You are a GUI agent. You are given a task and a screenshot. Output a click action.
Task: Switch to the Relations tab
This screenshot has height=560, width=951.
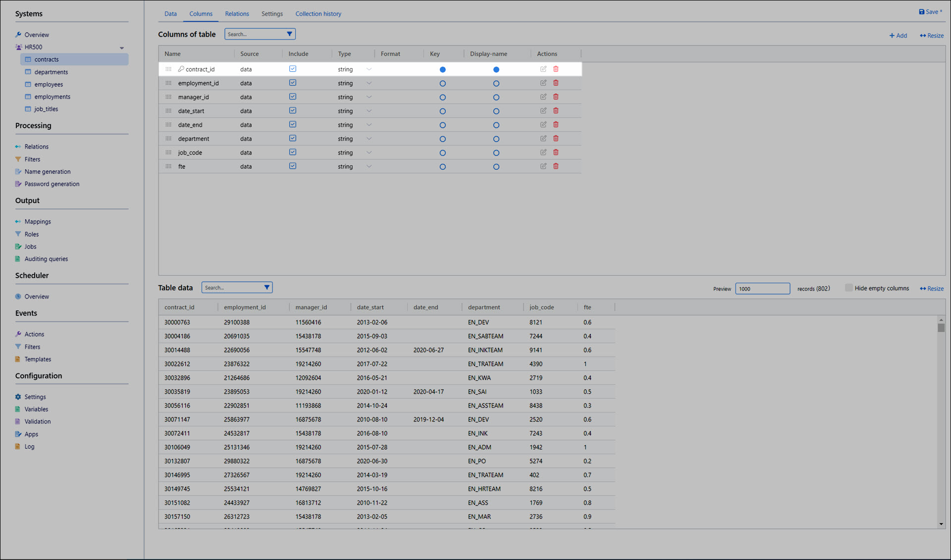click(237, 14)
